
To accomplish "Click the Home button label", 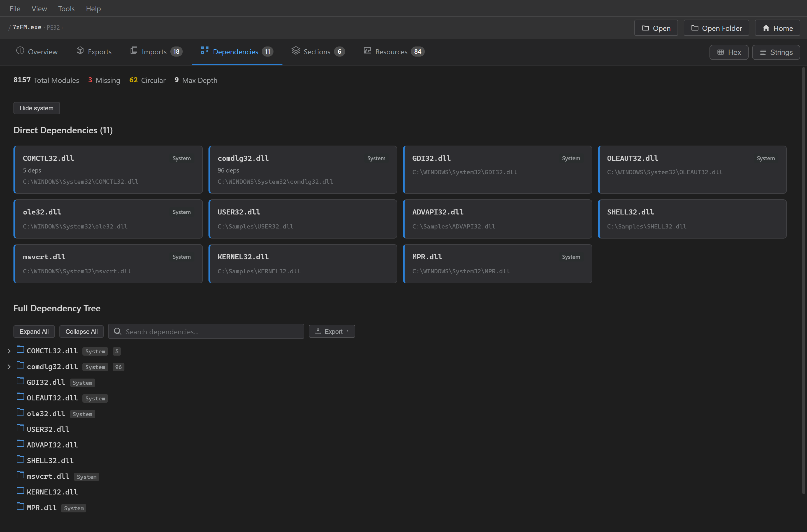I will tap(783, 28).
